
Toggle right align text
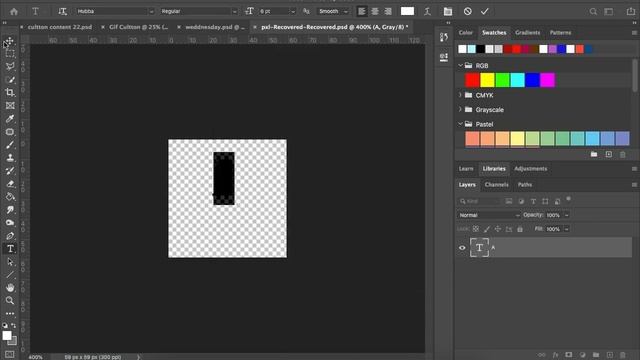tap(388, 11)
